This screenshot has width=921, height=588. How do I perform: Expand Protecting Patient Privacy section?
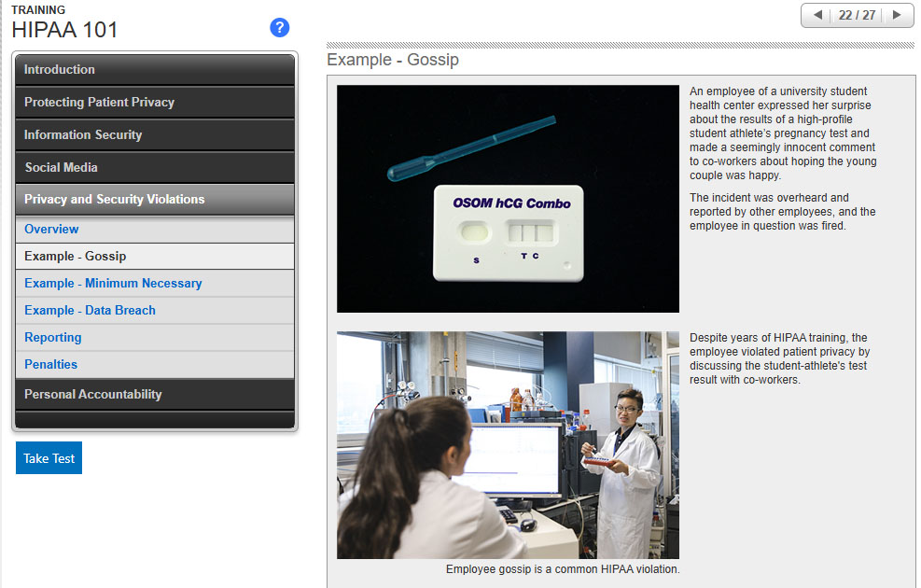coord(154,103)
